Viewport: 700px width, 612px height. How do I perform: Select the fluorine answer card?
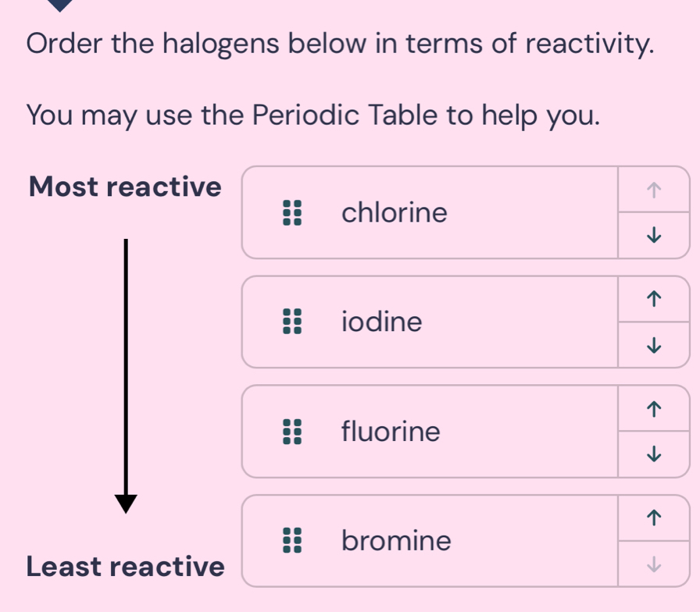pos(430,432)
